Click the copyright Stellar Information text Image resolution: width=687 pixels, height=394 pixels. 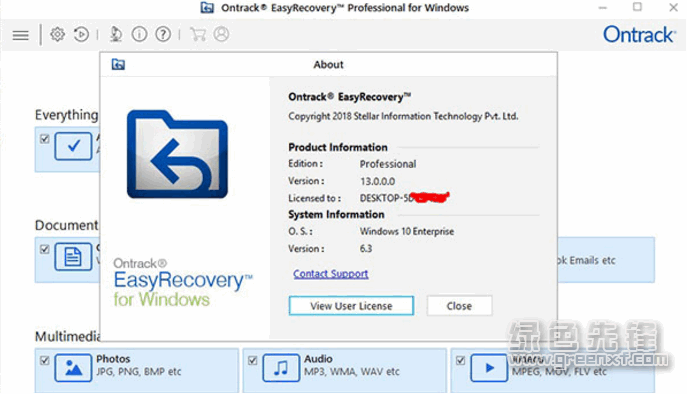[x=403, y=116]
